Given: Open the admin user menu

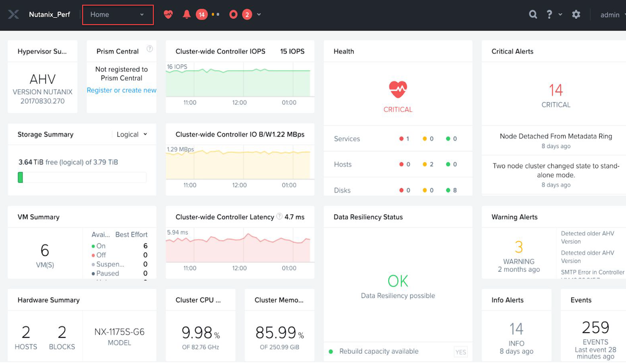Looking at the screenshot, I should pos(610,15).
